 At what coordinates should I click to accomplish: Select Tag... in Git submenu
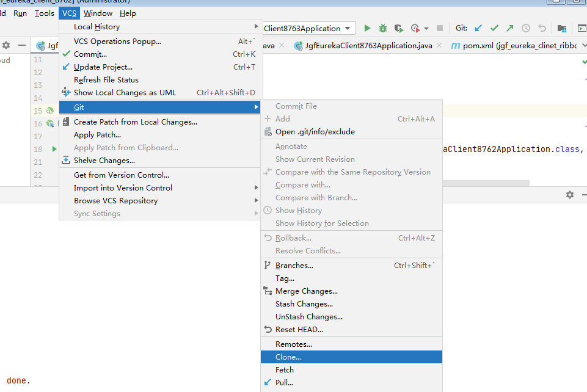pos(351,278)
